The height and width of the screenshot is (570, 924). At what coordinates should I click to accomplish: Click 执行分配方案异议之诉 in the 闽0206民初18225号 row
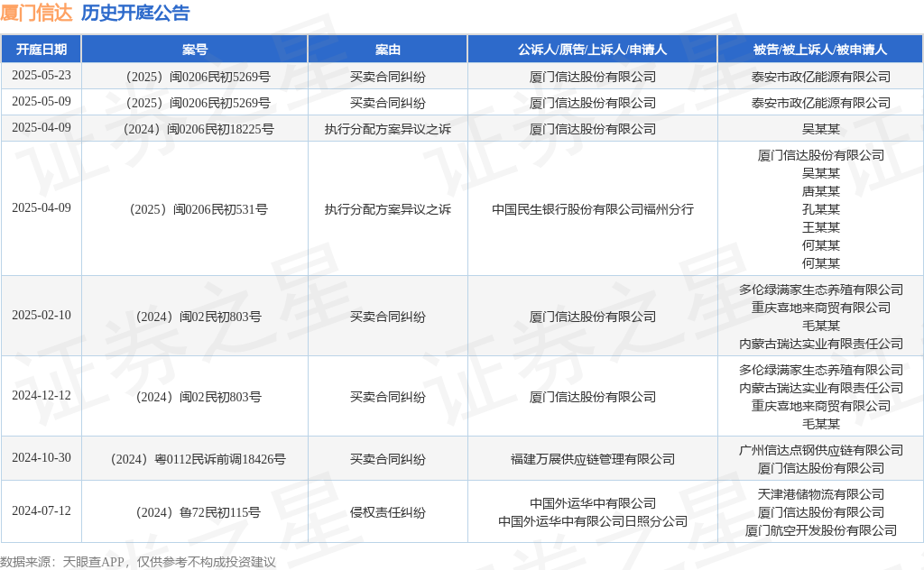pyautogui.click(x=388, y=129)
